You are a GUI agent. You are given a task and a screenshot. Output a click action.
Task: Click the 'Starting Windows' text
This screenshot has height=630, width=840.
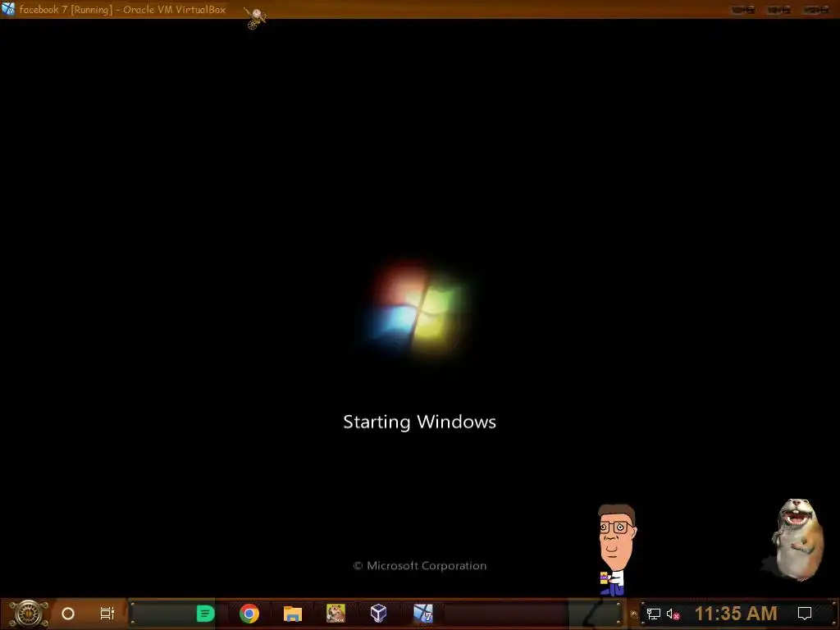419,422
